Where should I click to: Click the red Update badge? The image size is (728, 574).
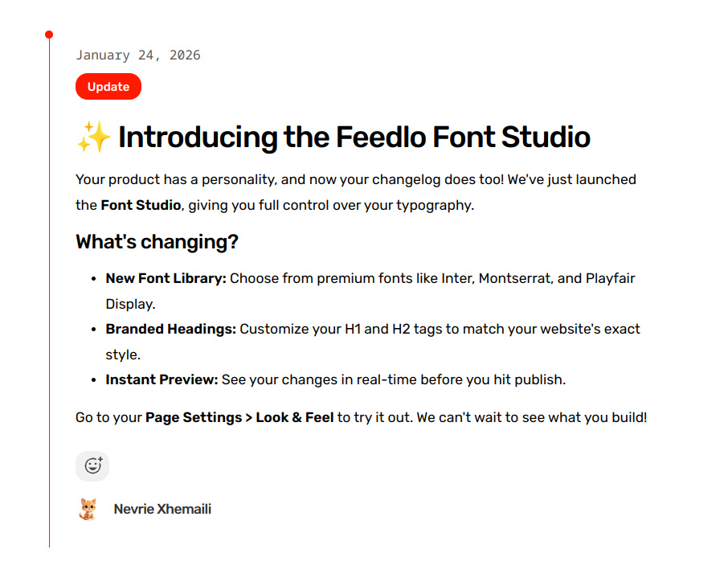[108, 87]
